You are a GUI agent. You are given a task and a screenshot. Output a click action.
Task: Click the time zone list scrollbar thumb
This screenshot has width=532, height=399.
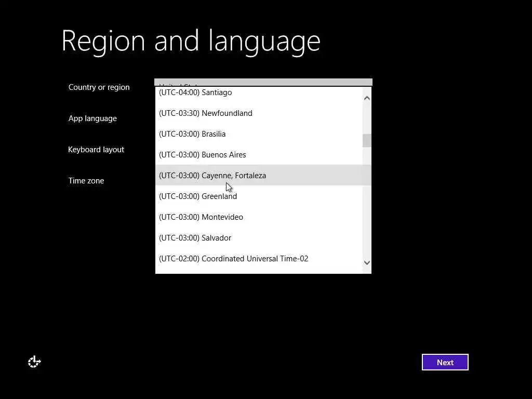pos(367,140)
